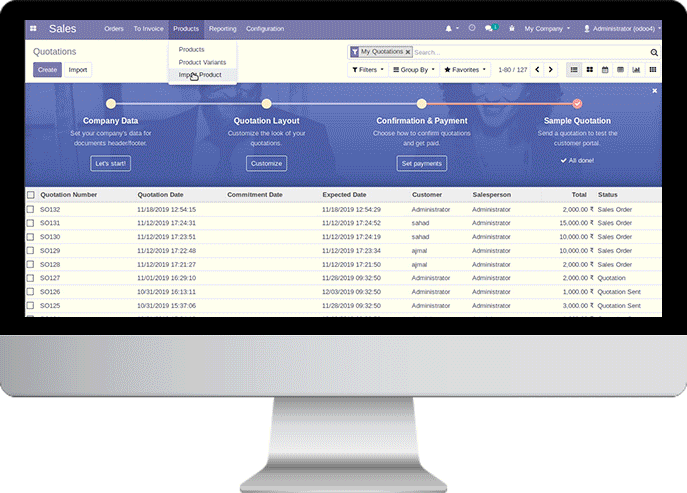Open the clock activities icon
687x493 pixels.
click(x=472, y=28)
